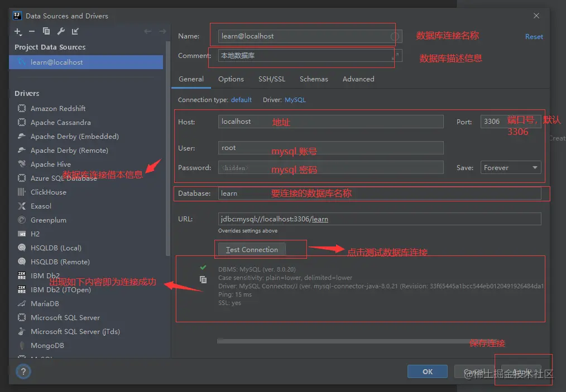Select Amazon Redshift driver
The height and width of the screenshot is (392, 566).
pos(57,109)
